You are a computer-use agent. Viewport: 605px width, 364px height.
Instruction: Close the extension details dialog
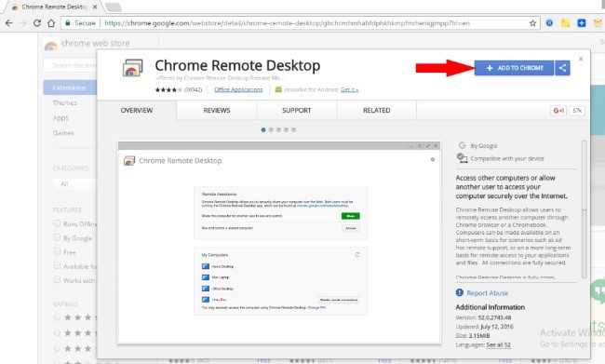[581, 59]
